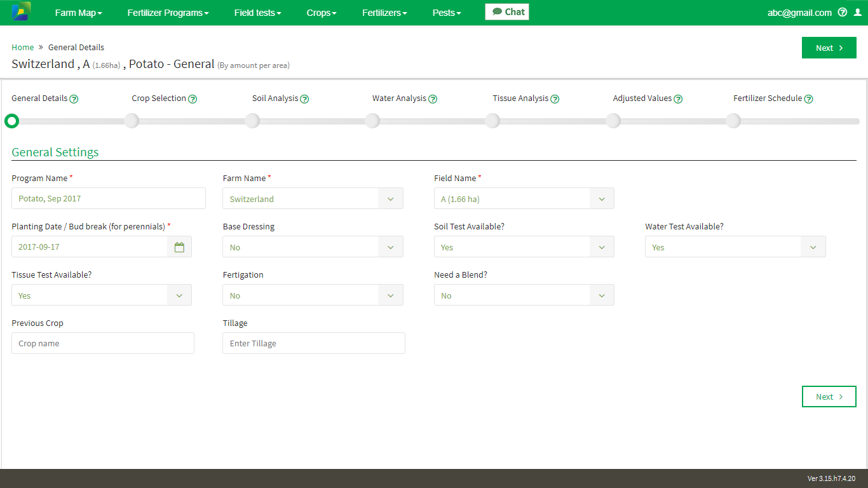Click the app logo icon
This screenshot has height=488, width=868.
(21, 11)
